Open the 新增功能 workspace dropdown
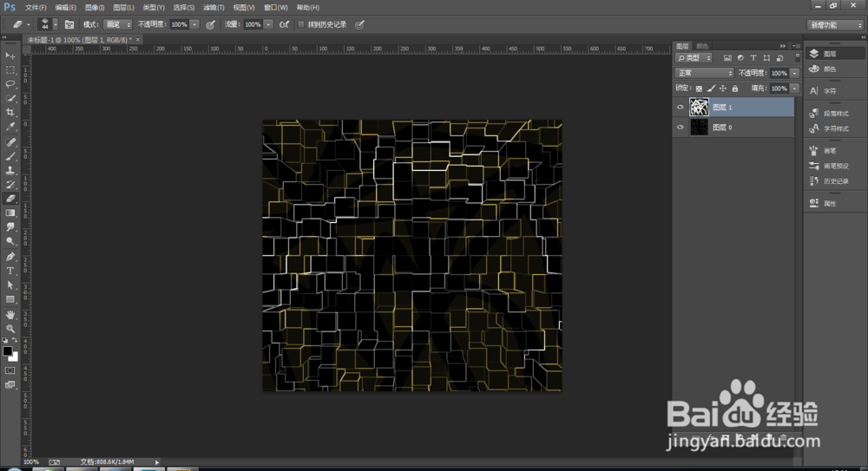 pos(835,25)
